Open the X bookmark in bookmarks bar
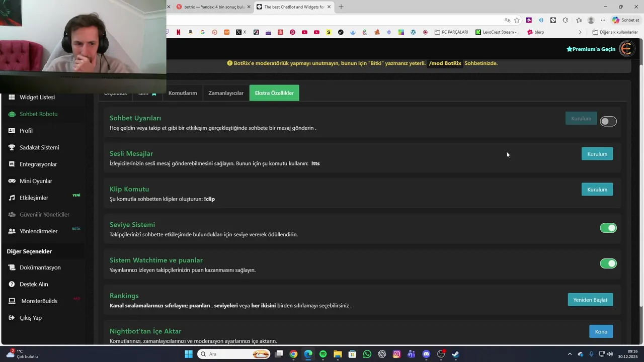The width and height of the screenshot is (644, 362). click(241, 32)
